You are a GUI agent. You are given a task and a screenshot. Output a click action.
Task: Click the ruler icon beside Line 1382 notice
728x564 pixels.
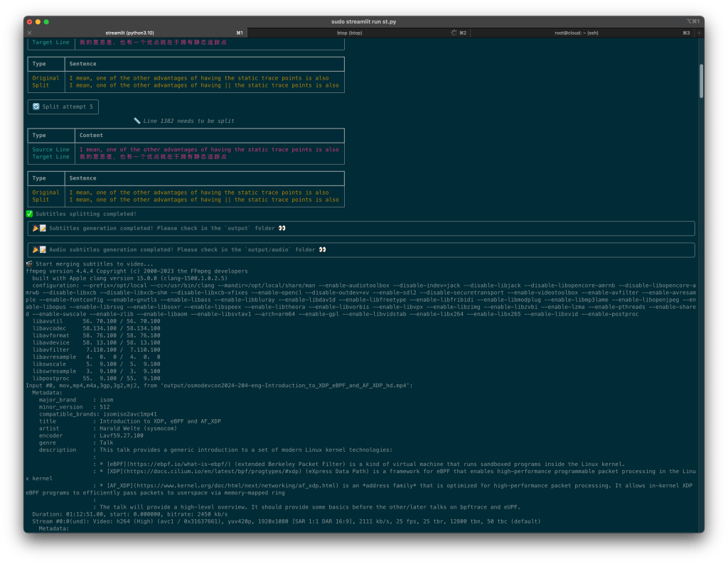[x=136, y=121]
